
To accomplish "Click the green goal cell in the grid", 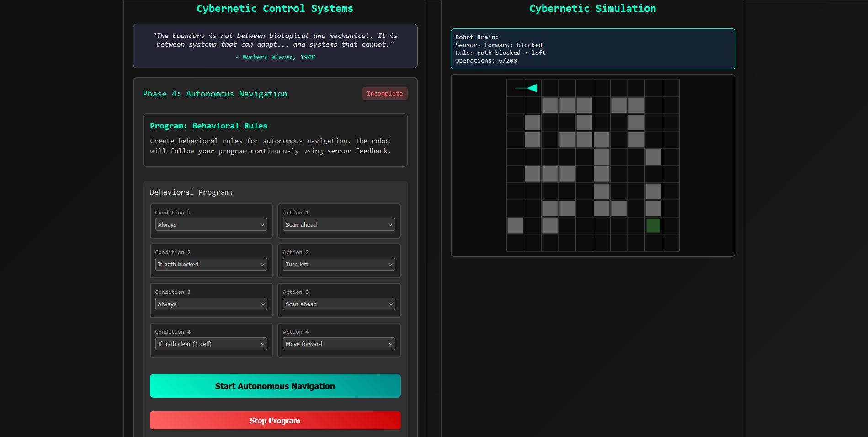I will [653, 226].
